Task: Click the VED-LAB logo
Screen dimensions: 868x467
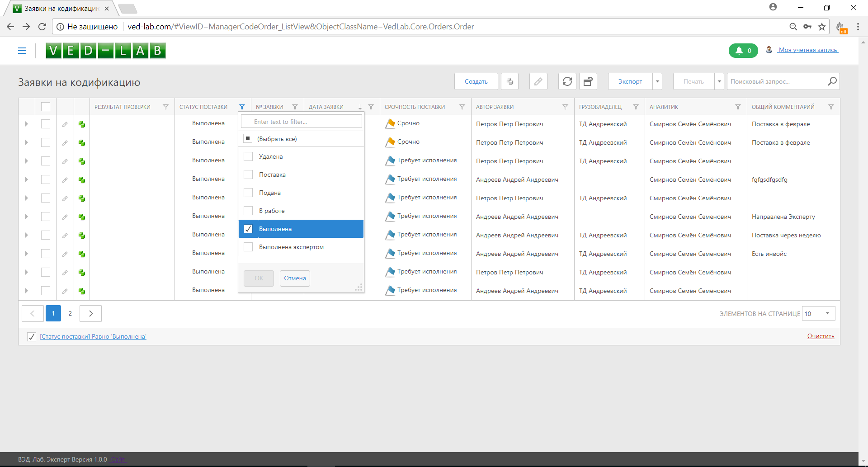Action: (x=106, y=50)
